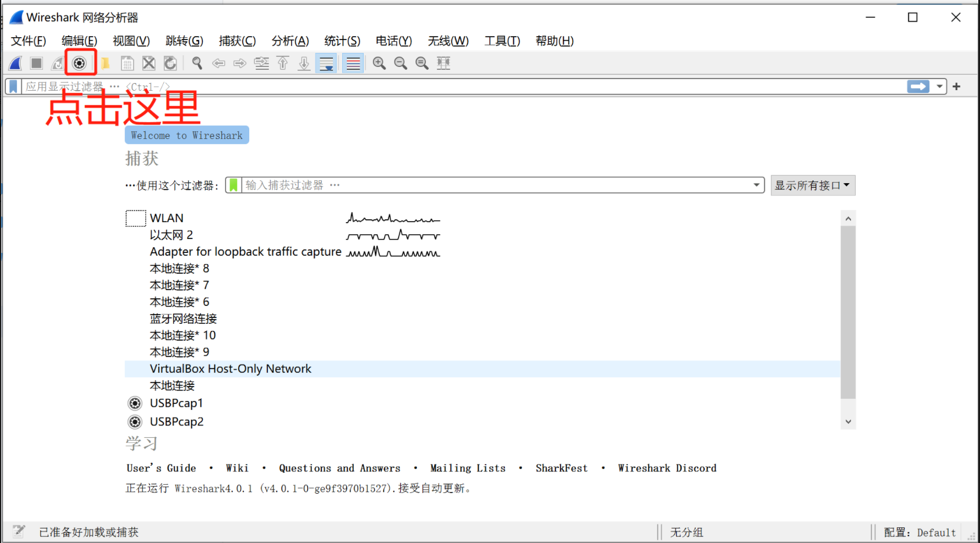Click the resize columns icon

(444, 63)
